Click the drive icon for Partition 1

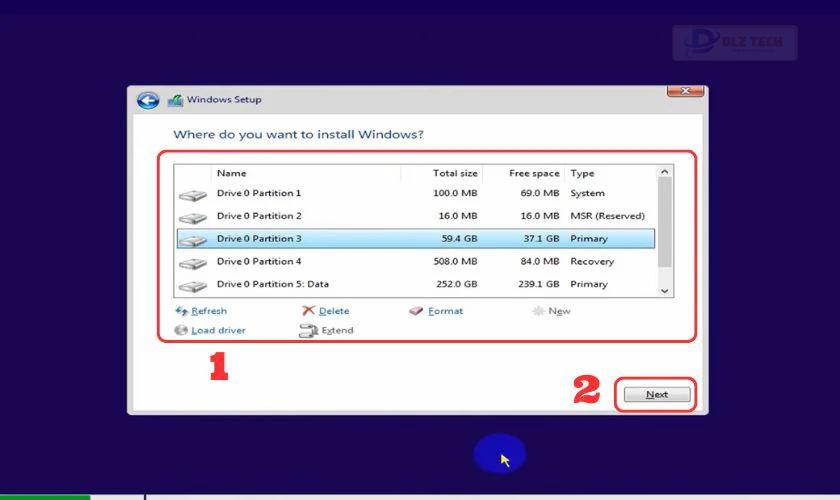click(x=193, y=196)
